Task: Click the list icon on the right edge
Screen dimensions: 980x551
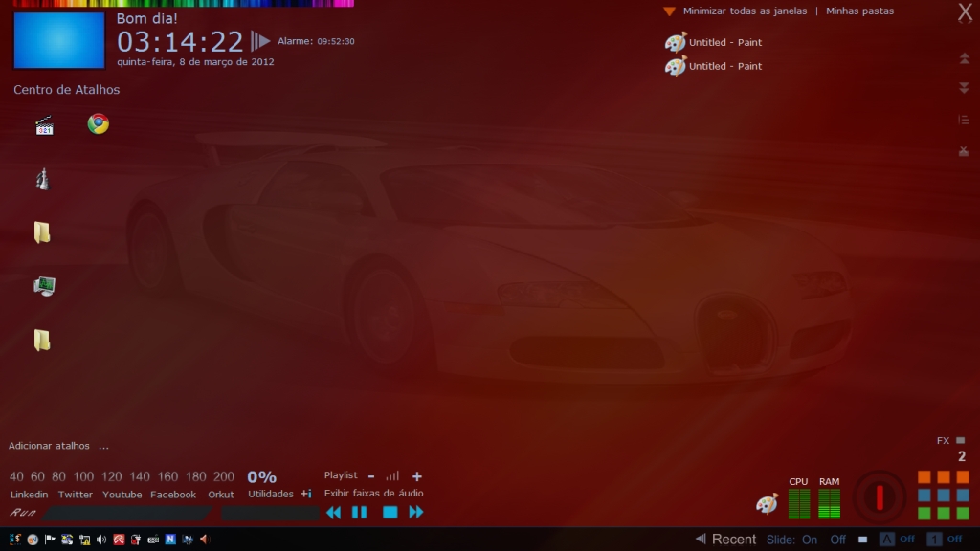Action: pyautogui.click(x=964, y=120)
